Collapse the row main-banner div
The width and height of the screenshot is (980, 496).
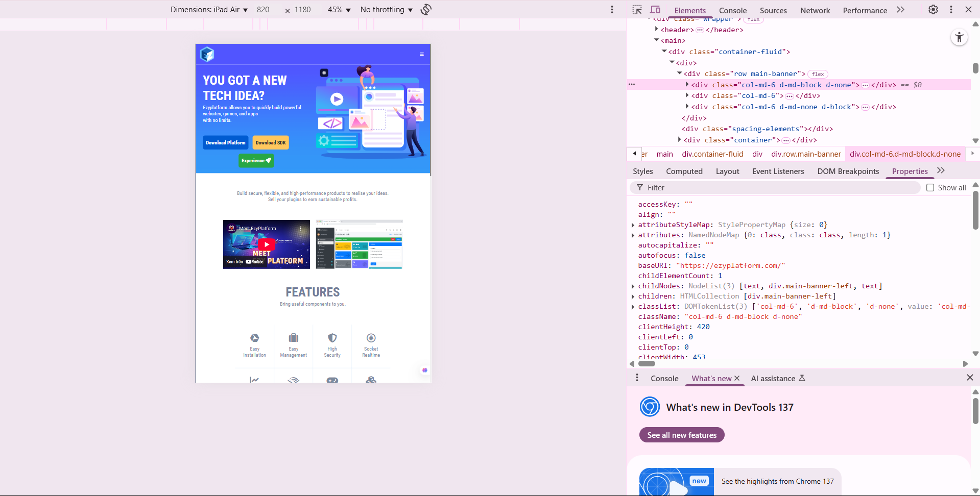coord(680,73)
